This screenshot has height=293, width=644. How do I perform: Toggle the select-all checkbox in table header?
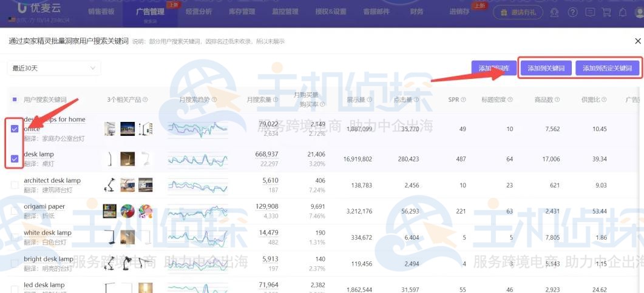(15, 99)
